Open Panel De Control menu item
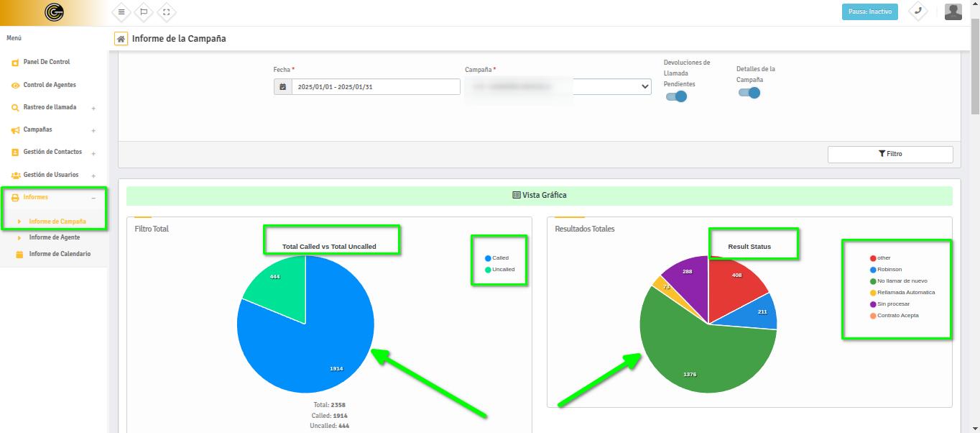980x433 pixels. [46, 62]
